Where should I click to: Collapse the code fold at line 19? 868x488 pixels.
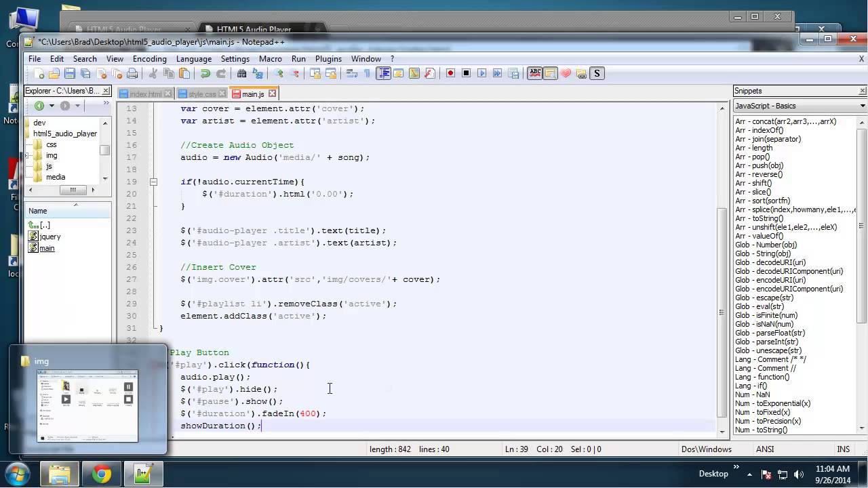(153, 182)
